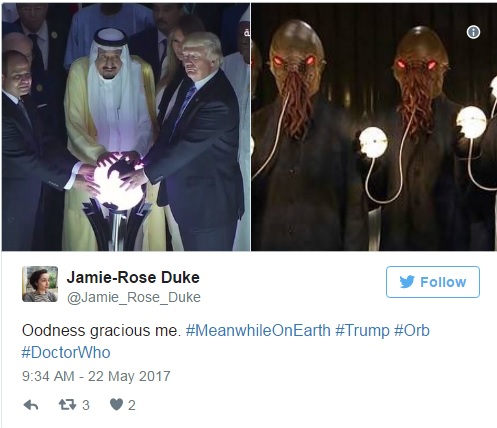Click the Twitter bird in Follow button
The width and height of the screenshot is (497, 428).
(x=407, y=282)
